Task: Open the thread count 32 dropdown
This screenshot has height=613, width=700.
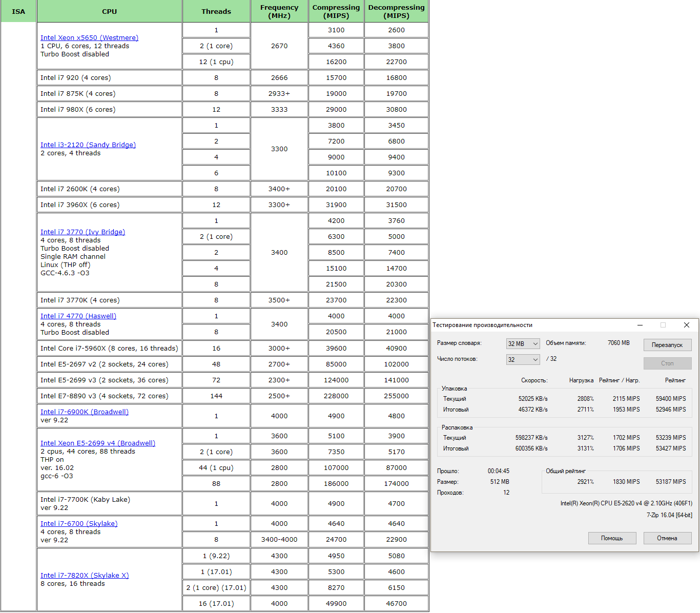Action: pos(523,360)
